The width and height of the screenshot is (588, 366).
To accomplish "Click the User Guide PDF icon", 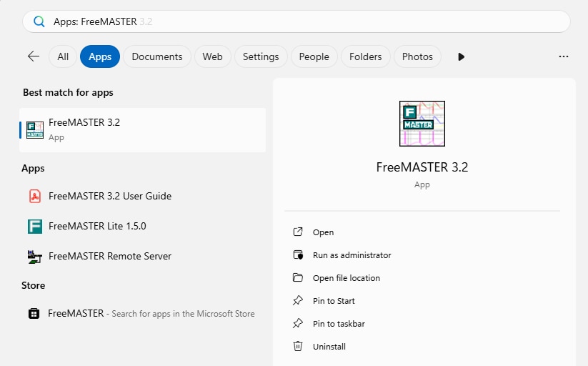I will click(35, 196).
